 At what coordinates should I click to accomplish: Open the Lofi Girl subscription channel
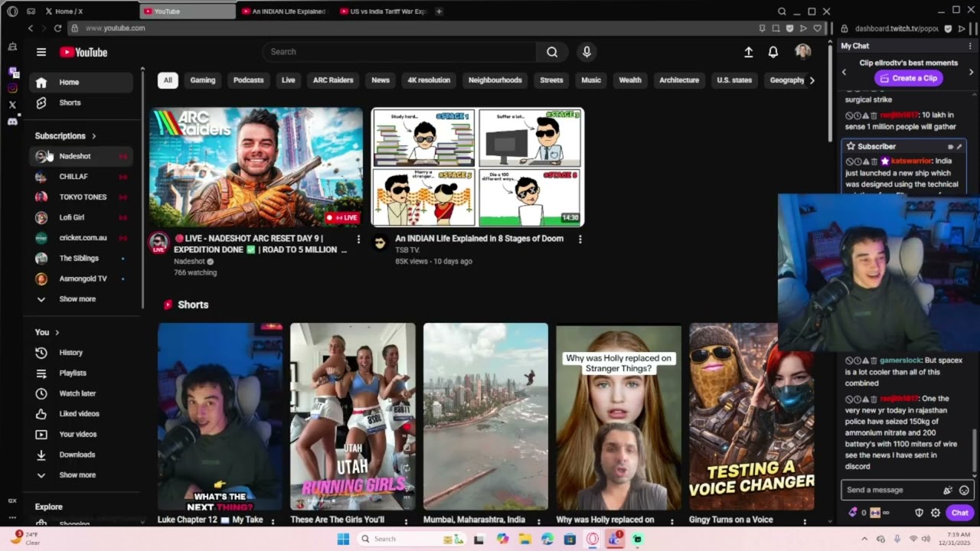[81, 217]
